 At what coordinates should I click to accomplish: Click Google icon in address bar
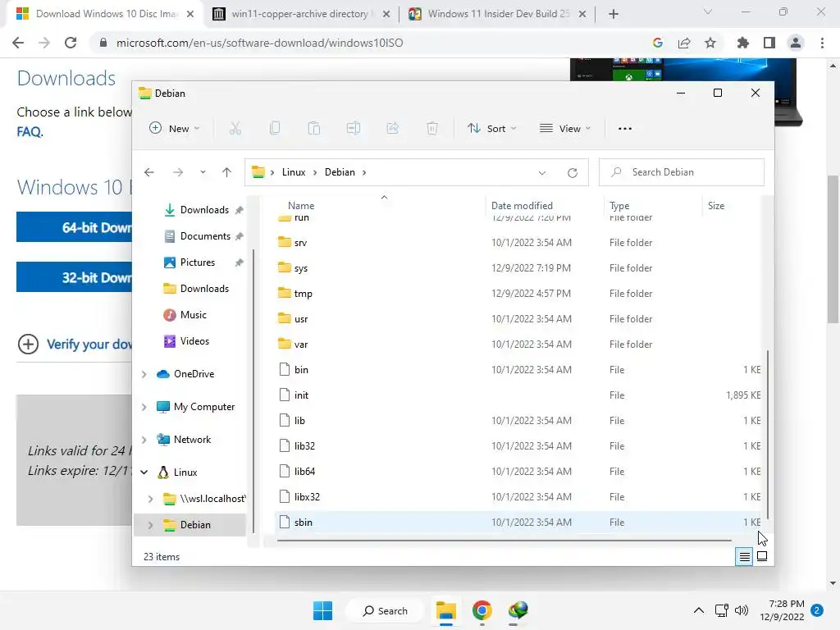[658, 43]
